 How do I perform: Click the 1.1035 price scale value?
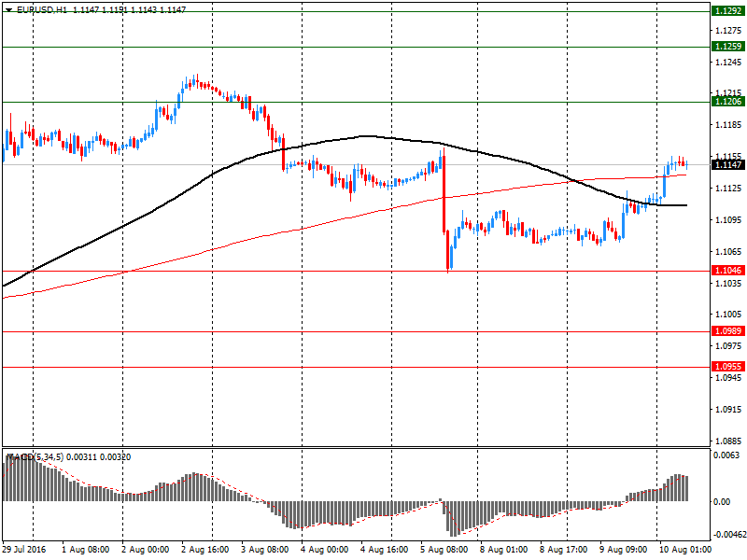pyautogui.click(x=728, y=283)
